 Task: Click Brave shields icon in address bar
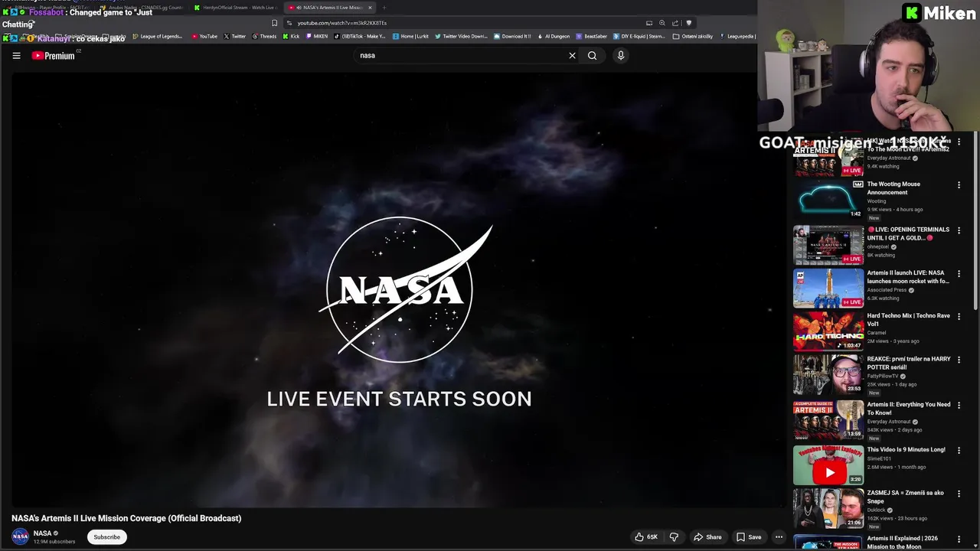(x=688, y=23)
